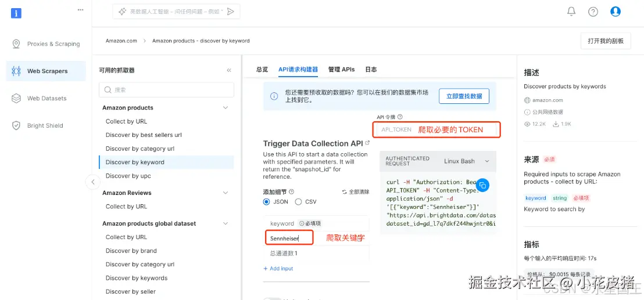
Task: Click the amazon.com source link
Action: click(x=548, y=100)
